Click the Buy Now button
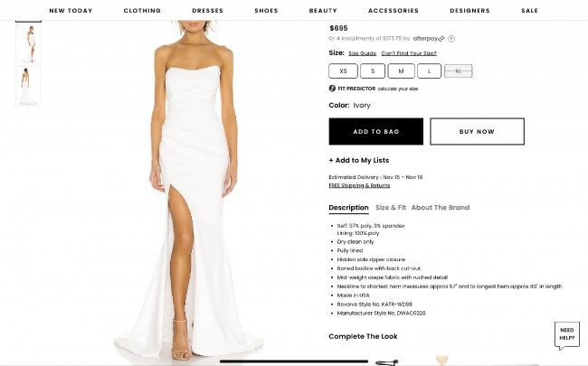The width and height of the screenshot is (588, 366). point(477,132)
